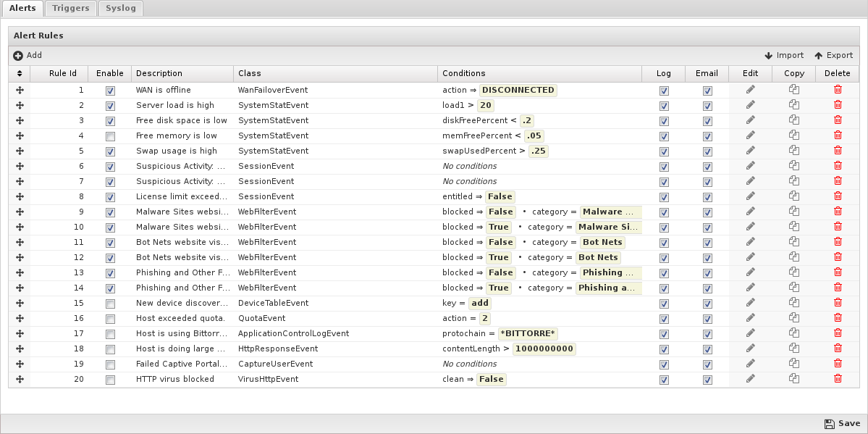Click the reorder column header arrows
Viewport: 868px width, 434px height.
20,73
